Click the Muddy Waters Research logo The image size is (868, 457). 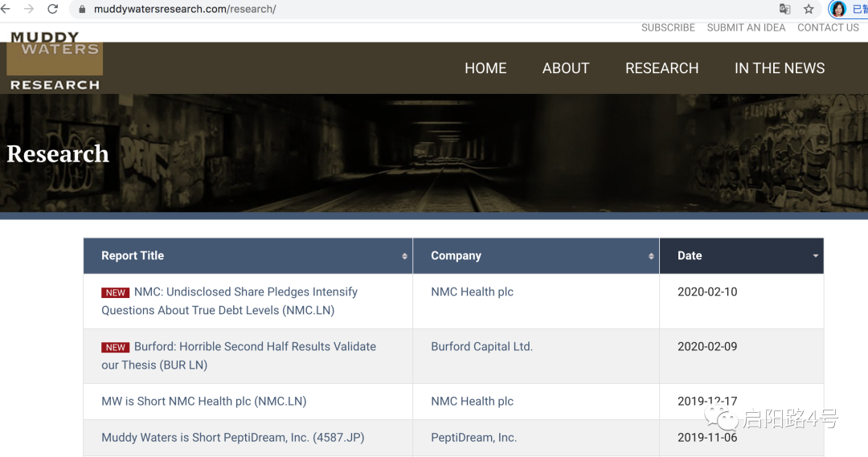(55, 61)
